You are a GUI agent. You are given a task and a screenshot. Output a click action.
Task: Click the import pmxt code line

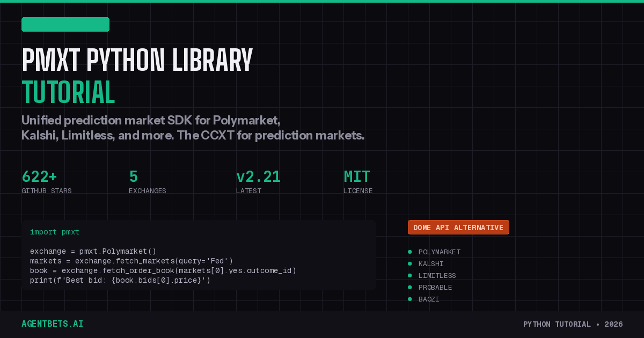tap(54, 232)
